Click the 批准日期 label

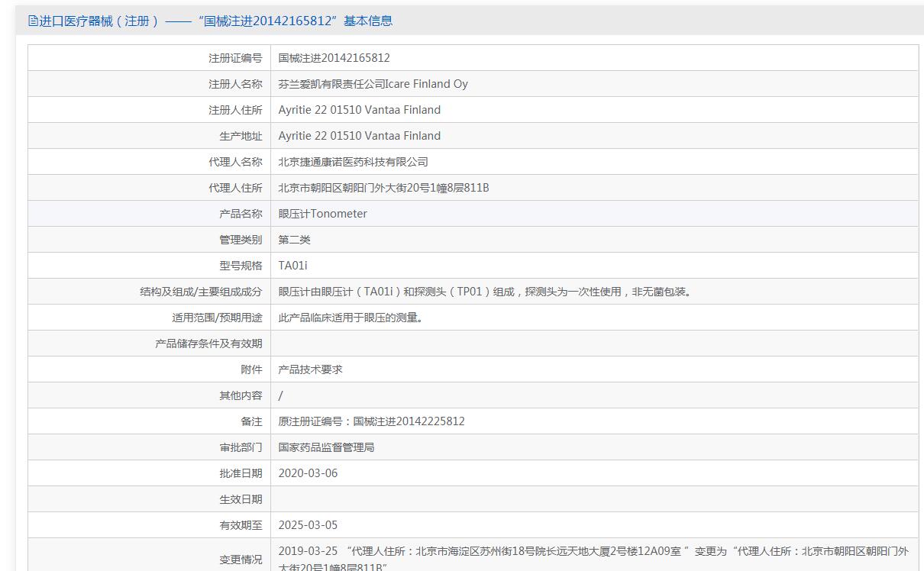click(241, 473)
